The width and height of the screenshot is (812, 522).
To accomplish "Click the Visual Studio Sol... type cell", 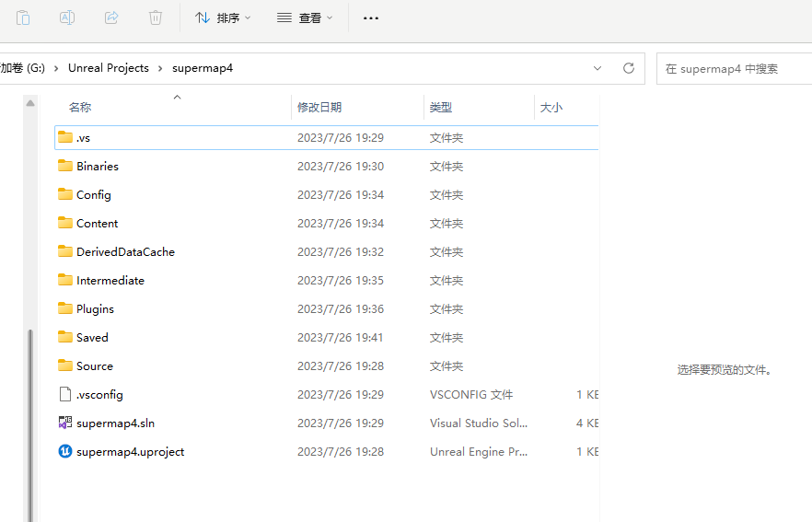I will (479, 423).
